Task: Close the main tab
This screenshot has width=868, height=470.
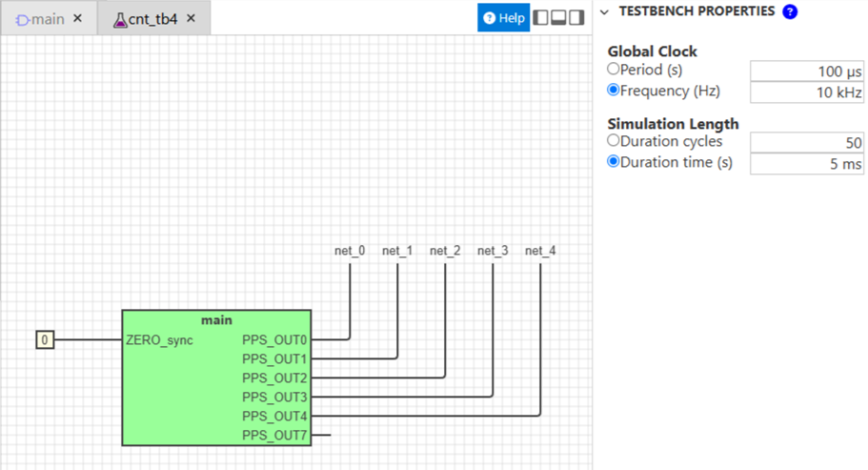Action: [78, 18]
